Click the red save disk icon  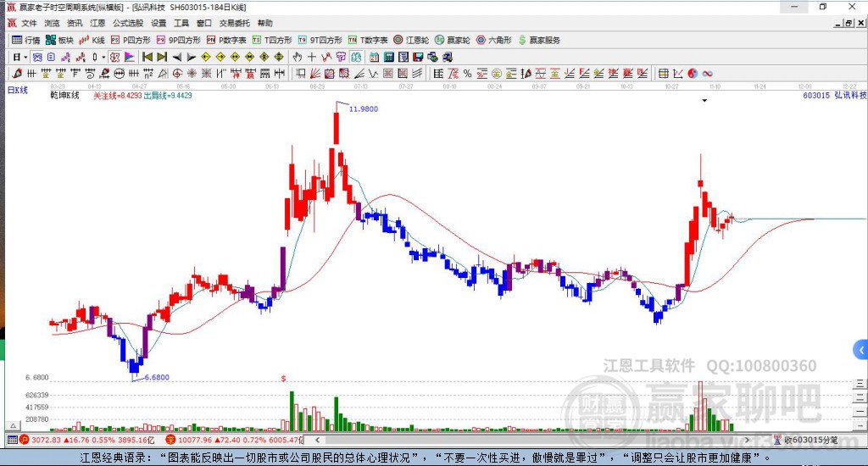click(x=418, y=57)
